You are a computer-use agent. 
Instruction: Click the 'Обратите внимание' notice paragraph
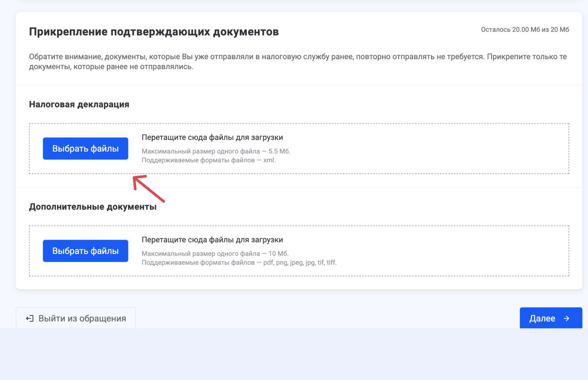pos(298,62)
